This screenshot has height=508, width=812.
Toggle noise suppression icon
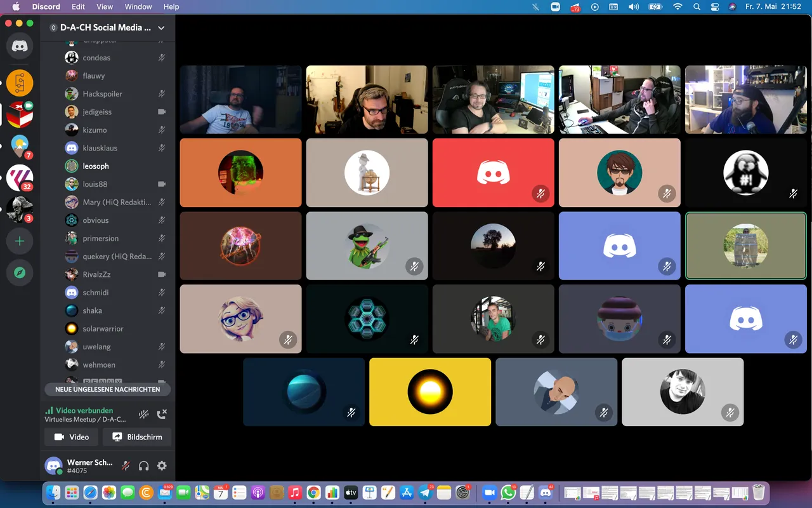144,414
